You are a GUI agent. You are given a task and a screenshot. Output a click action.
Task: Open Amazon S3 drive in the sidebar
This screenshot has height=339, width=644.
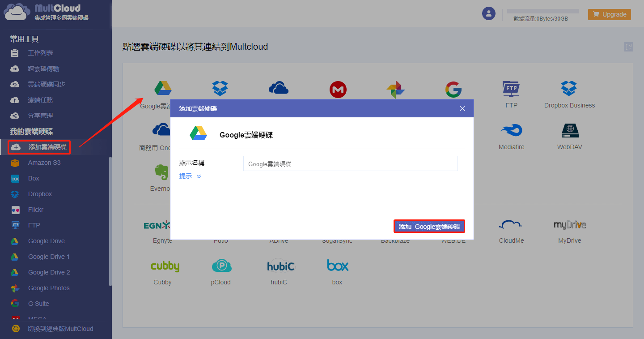click(x=44, y=163)
